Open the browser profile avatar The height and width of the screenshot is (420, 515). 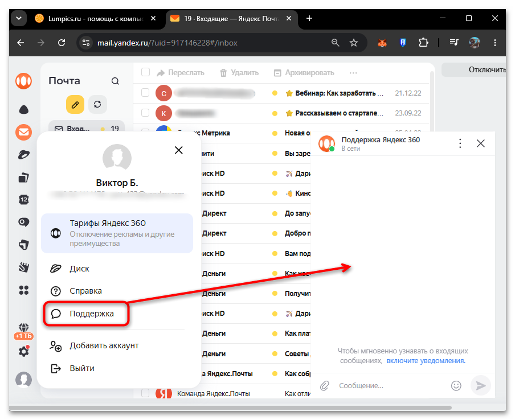coord(475,43)
